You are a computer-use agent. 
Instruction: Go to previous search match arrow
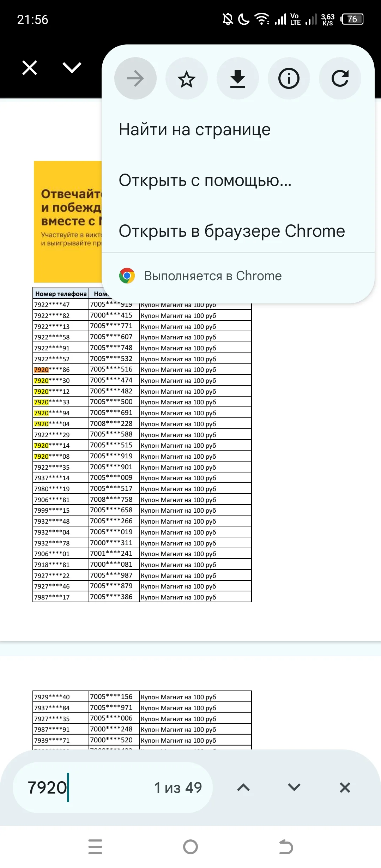point(243,788)
